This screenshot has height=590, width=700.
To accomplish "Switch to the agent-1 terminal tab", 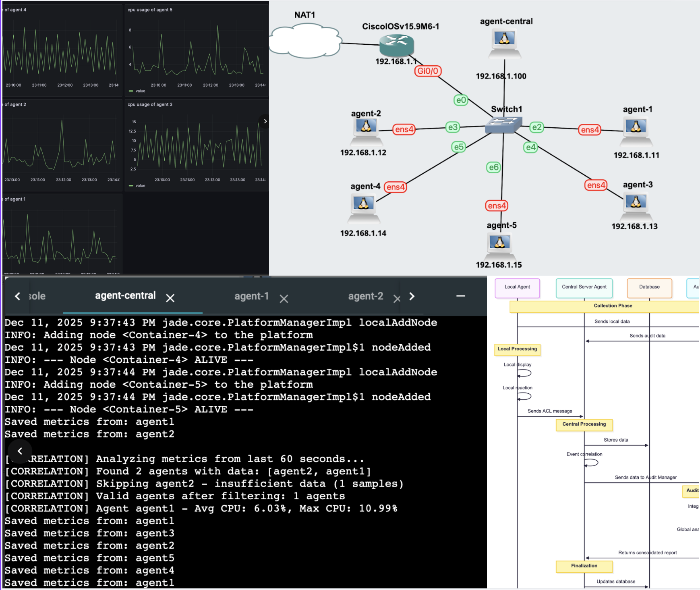I will pyautogui.click(x=252, y=296).
